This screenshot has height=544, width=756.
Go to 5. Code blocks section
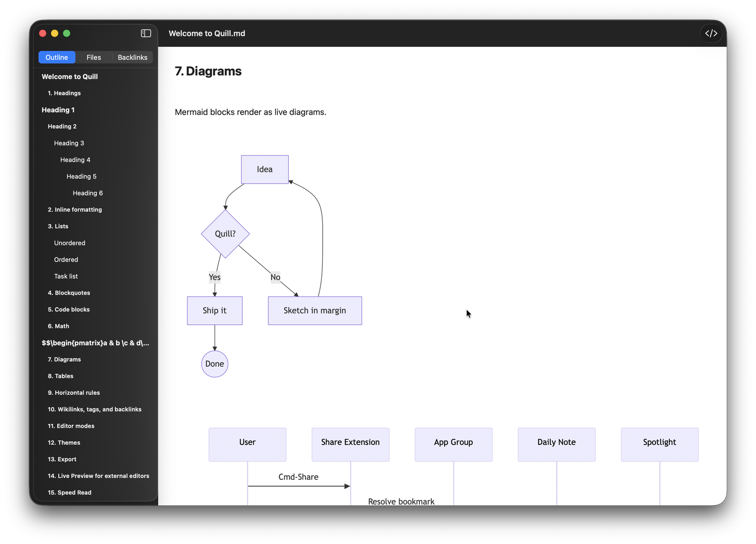pos(69,309)
